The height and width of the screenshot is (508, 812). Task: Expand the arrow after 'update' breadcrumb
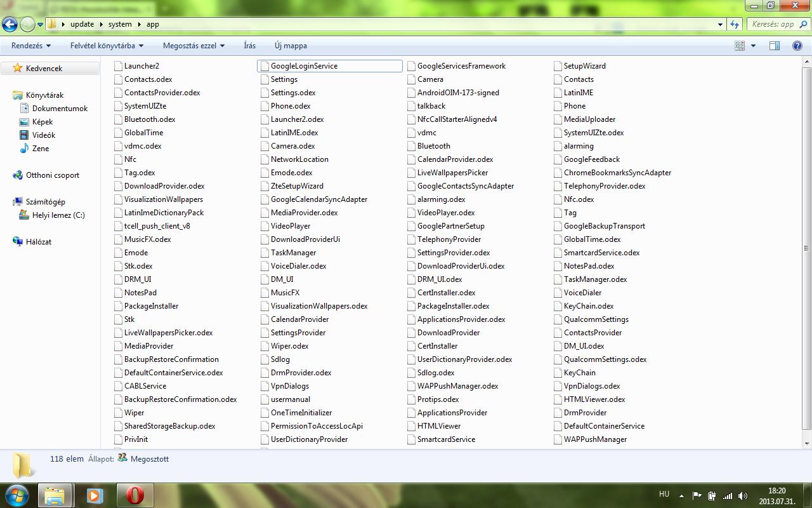101,24
